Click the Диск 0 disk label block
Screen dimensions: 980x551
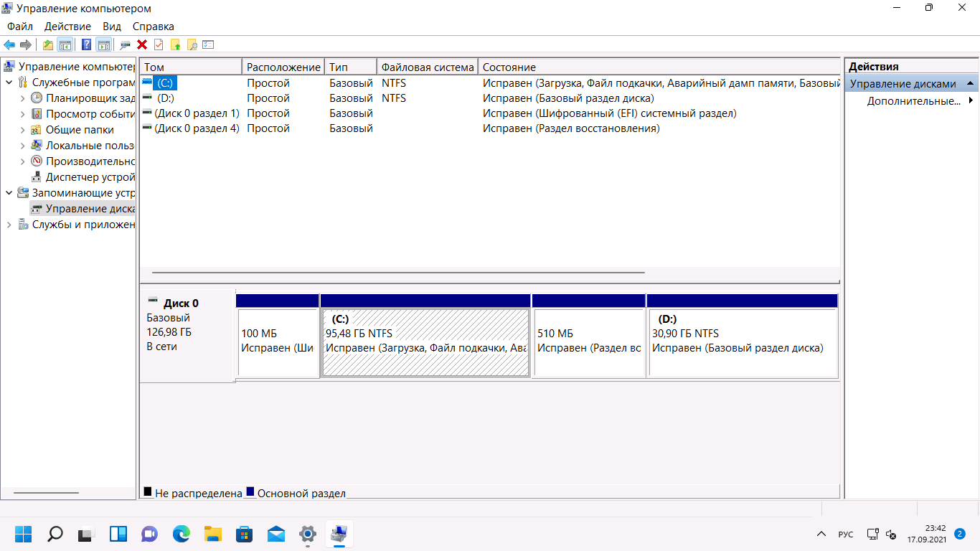tap(187, 336)
